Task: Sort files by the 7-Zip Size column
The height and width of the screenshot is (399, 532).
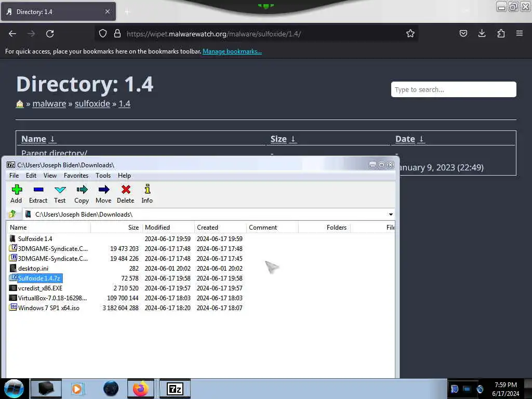Action: pos(116,228)
